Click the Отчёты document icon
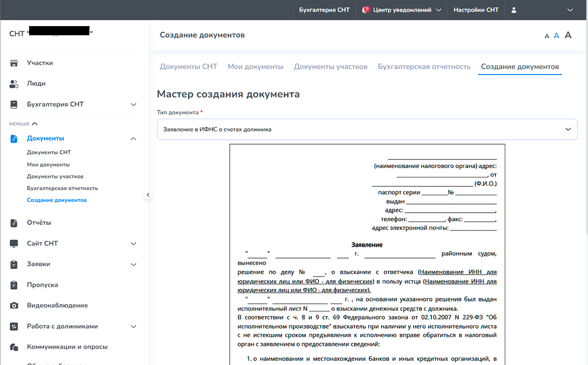 point(14,223)
